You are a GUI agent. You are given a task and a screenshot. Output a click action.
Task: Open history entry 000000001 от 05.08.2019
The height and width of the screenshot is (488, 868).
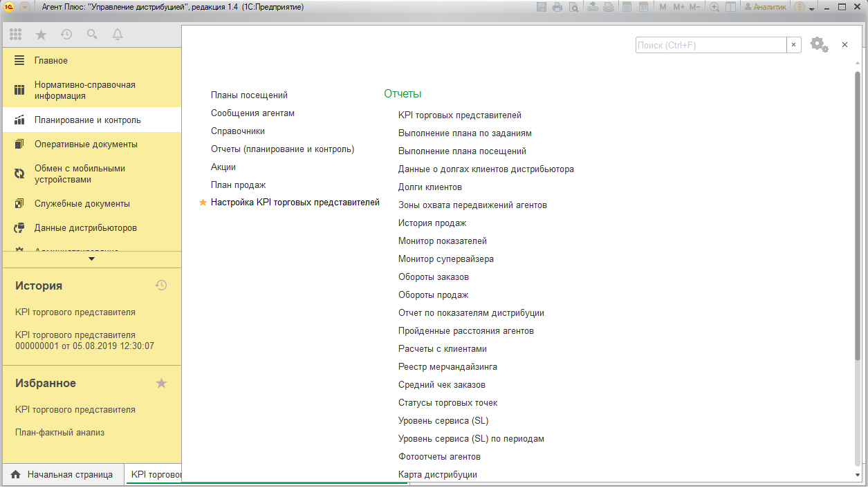(x=84, y=340)
